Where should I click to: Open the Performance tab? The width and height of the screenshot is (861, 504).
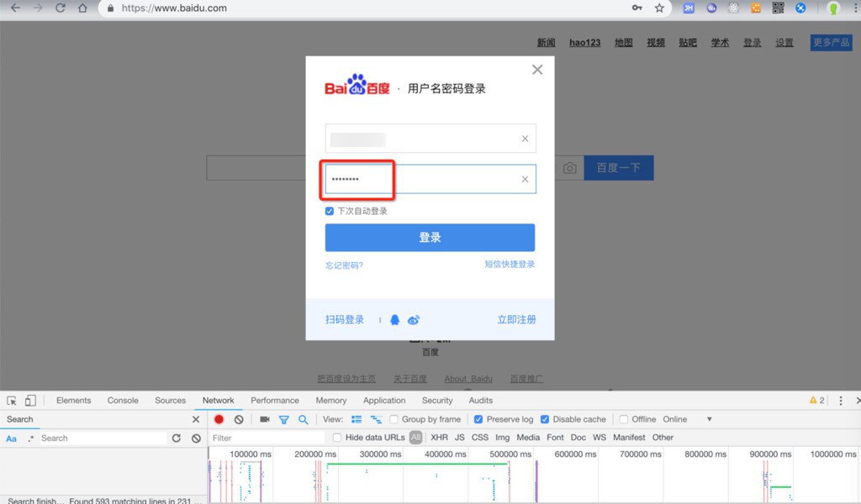pos(275,401)
